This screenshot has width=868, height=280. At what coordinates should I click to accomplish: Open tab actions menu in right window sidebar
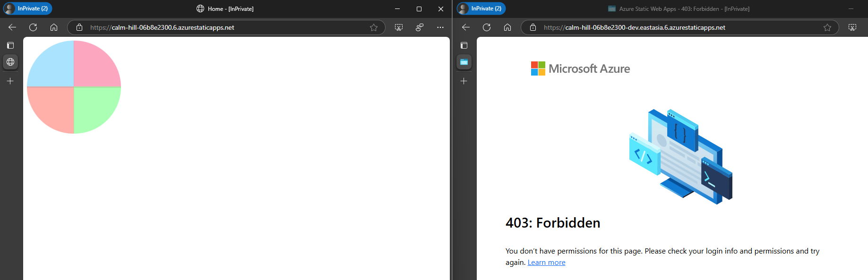(464, 45)
